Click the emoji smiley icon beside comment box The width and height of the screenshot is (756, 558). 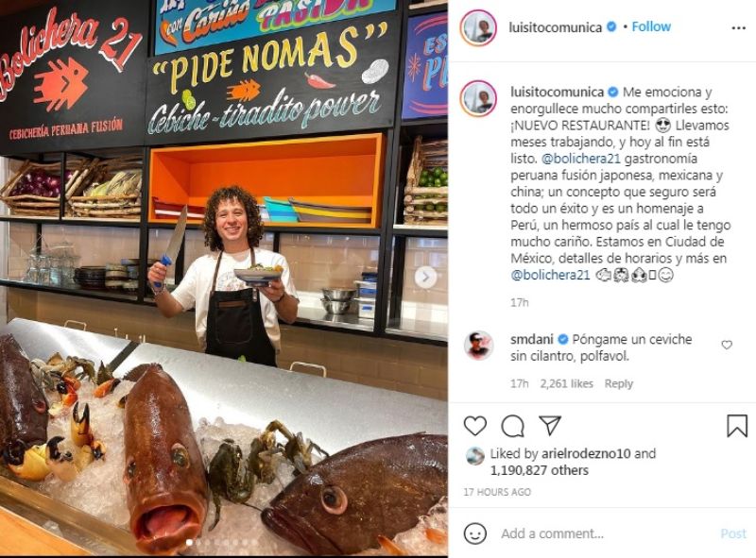pyautogui.click(x=475, y=533)
